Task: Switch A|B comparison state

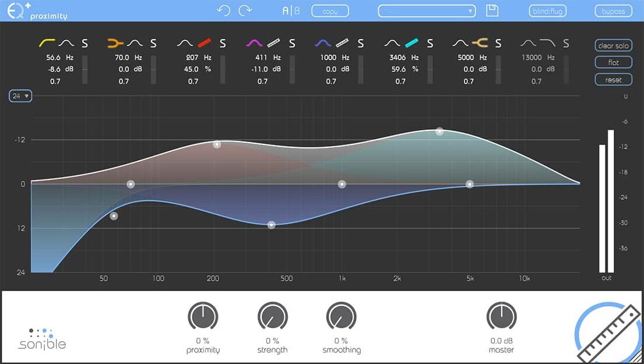Action: tap(291, 11)
